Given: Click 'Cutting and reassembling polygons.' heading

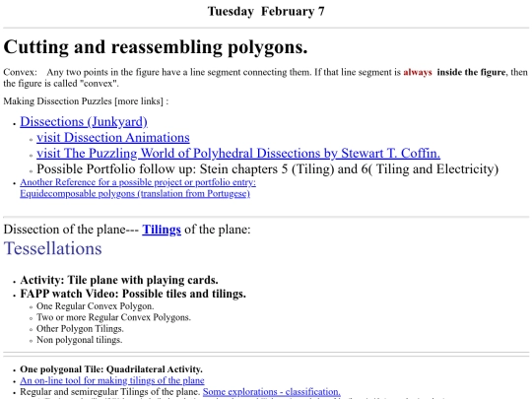Looking at the screenshot, I should tap(156, 47).
